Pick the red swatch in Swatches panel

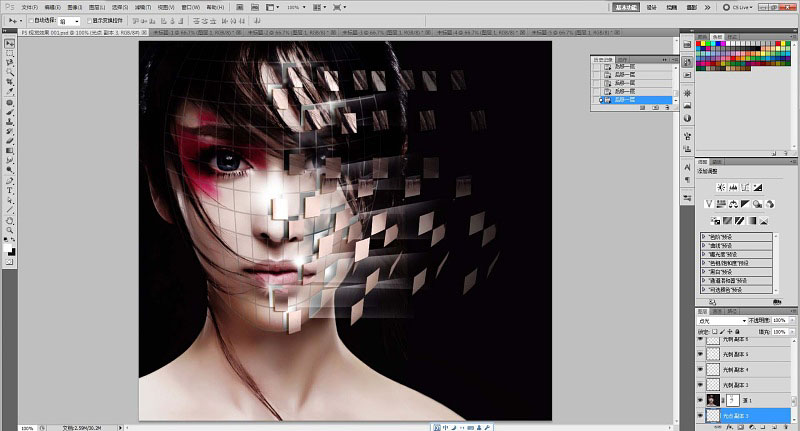[x=699, y=44]
